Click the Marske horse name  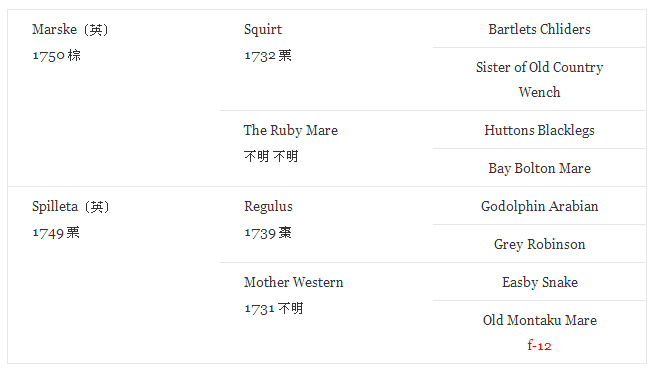(x=55, y=30)
